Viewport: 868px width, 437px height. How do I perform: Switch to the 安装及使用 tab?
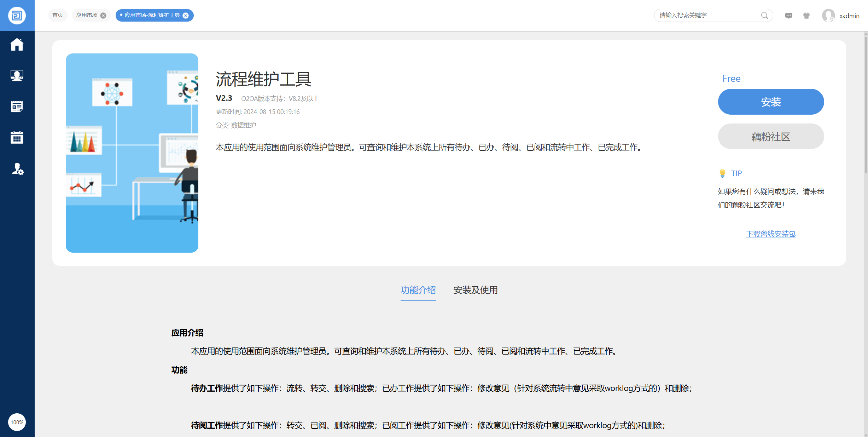click(x=475, y=290)
